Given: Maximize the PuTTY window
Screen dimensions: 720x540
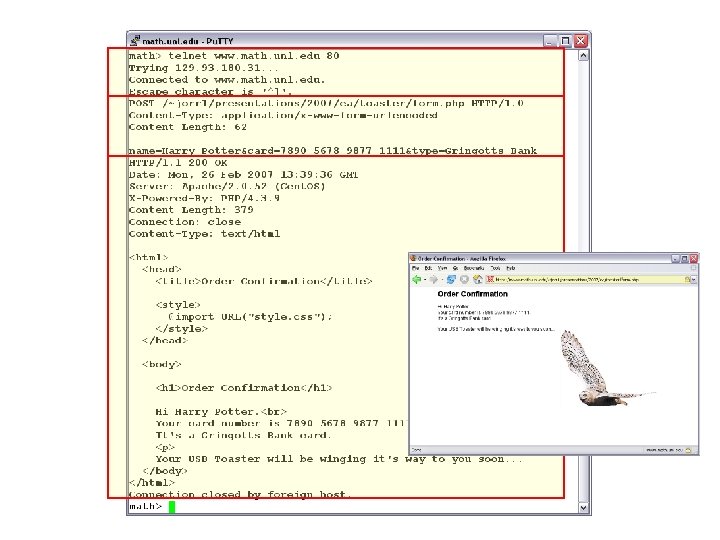Looking at the screenshot, I should [x=566, y=41].
